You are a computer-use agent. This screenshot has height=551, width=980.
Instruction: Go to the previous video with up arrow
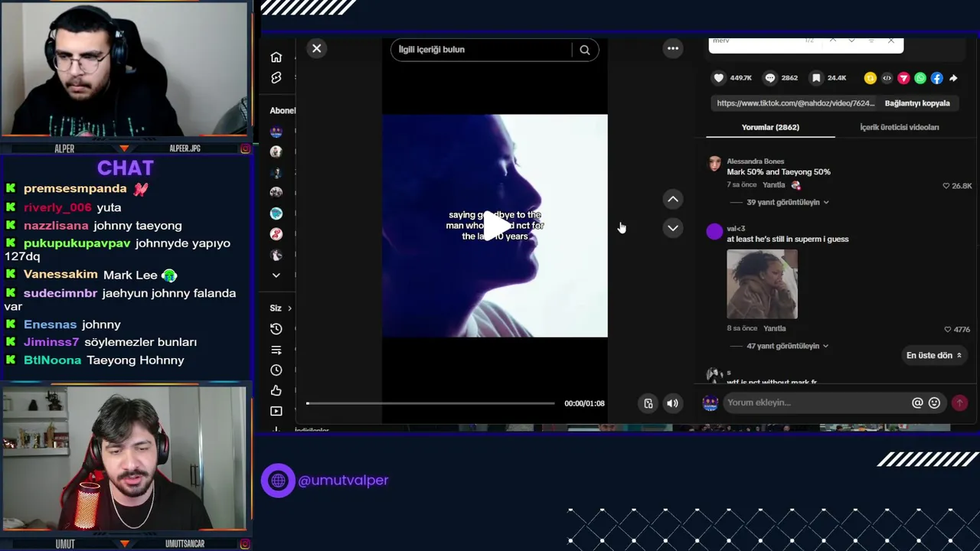673,200
